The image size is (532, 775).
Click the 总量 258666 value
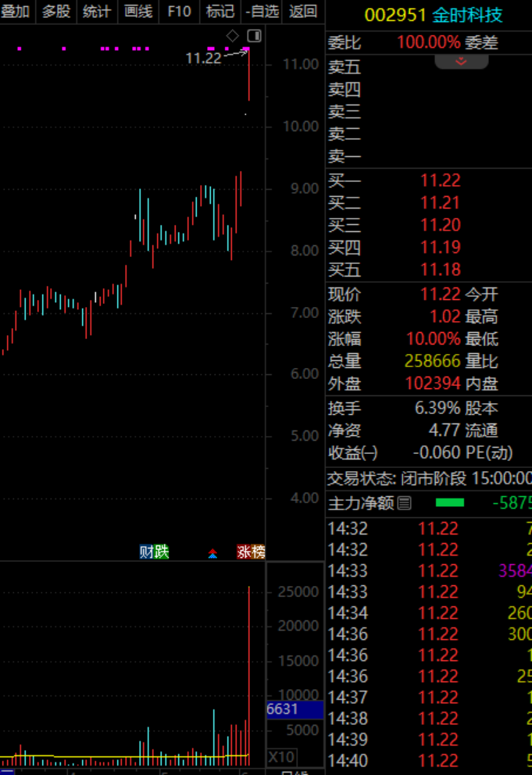432,361
